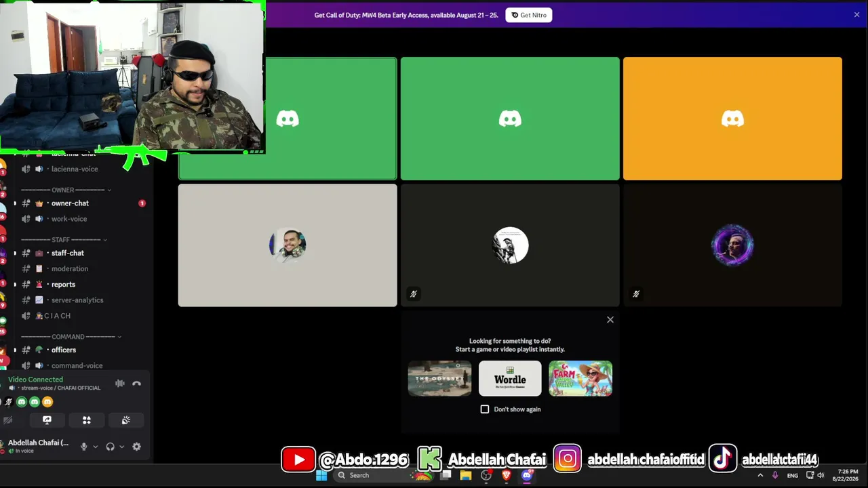Turn on camera in voice panel
This screenshot has height=488, width=868.
click(8, 420)
